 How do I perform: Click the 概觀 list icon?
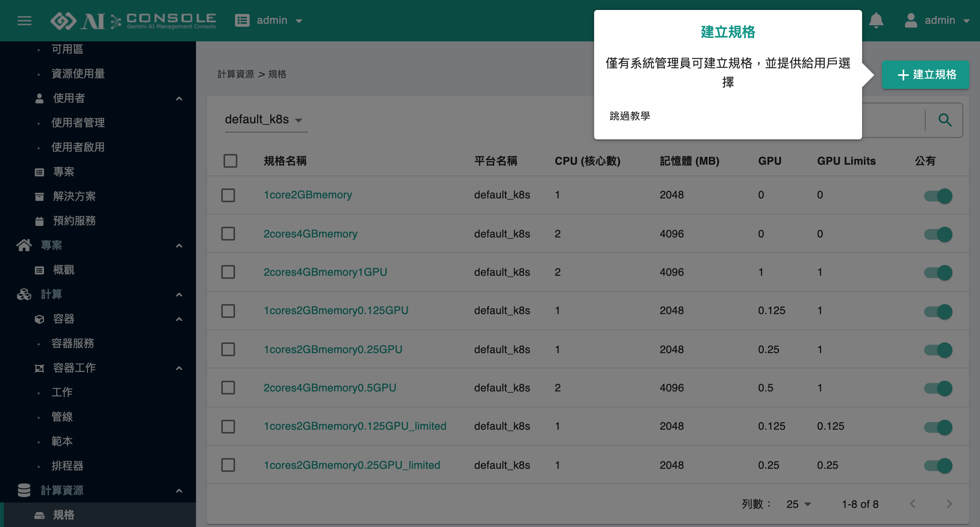[x=39, y=270]
